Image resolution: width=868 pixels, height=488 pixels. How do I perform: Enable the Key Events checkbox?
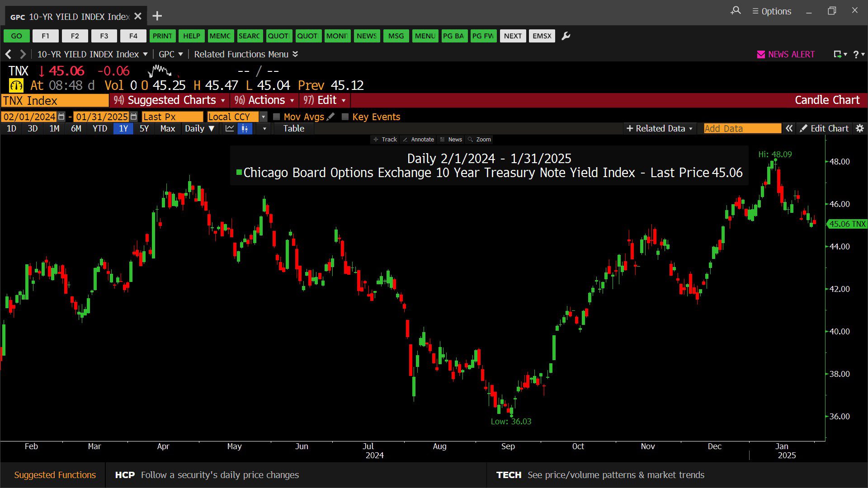(x=345, y=117)
